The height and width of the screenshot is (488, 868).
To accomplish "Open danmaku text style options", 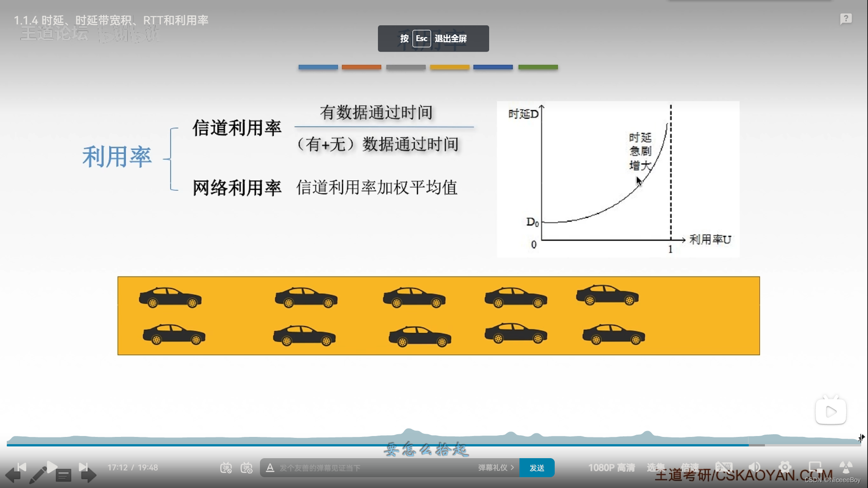I will (x=270, y=468).
